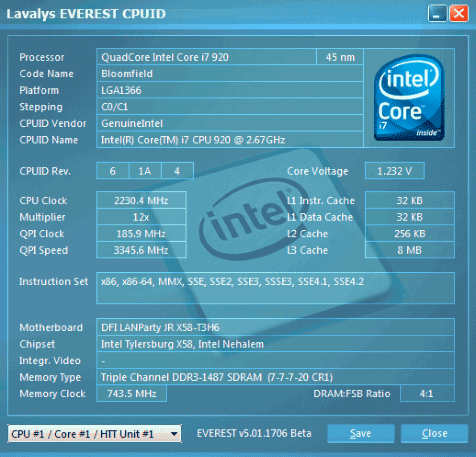The height and width of the screenshot is (457, 476).
Task: Minimize the EVEREST CPUID window
Action: 437,14
